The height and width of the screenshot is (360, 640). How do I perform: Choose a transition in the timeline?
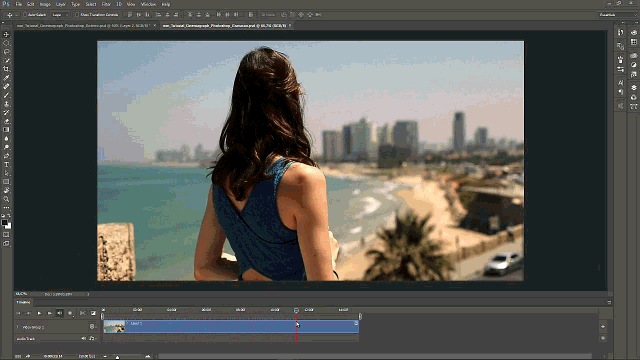pyautogui.click(x=93, y=313)
